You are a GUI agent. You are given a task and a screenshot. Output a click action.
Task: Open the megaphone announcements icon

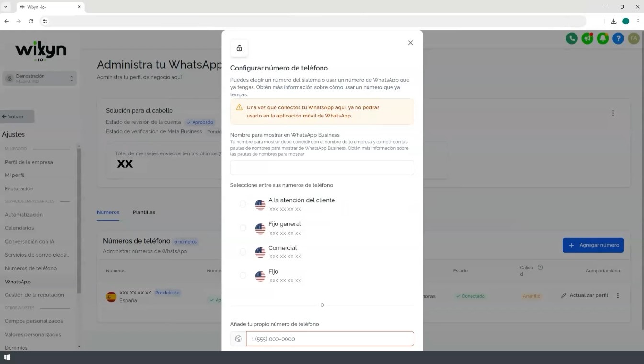click(x=587, y=38)
